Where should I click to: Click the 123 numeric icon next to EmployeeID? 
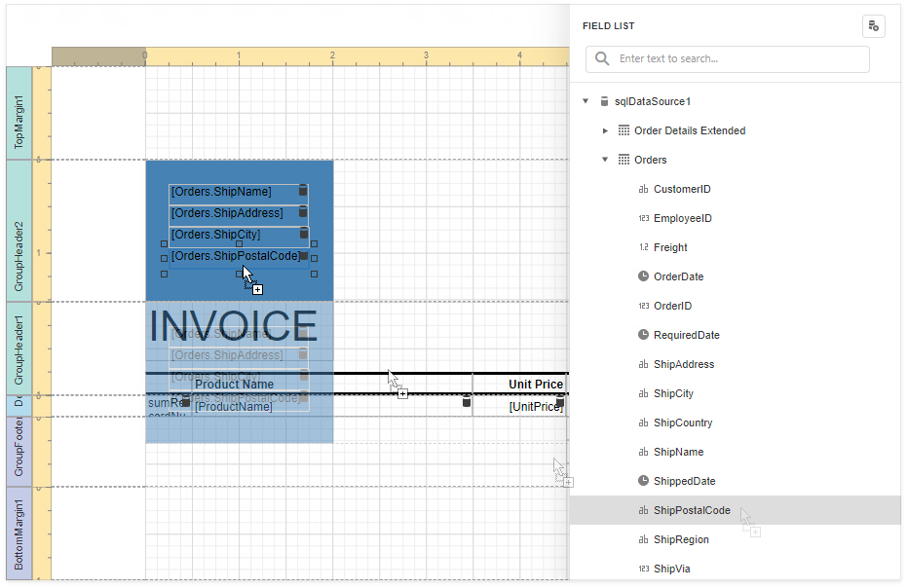tap(643, 218)
